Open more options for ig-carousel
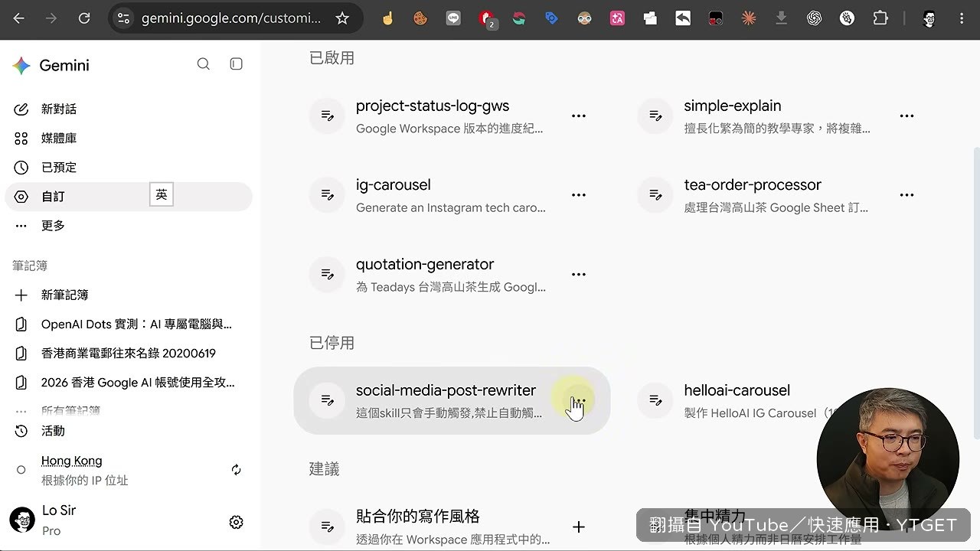 (579, 195)
